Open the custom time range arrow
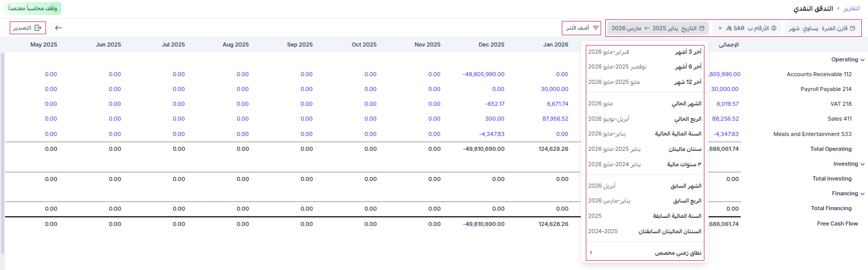The width and height of the screenshot is (868, 270). pyautogui.click(x=591, y=253)
